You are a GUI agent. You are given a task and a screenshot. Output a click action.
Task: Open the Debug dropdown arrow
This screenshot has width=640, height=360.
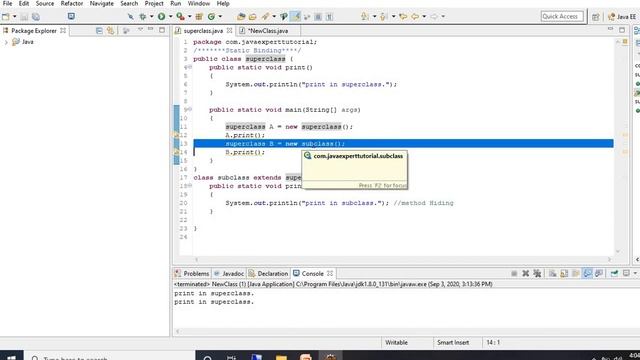click(x=151, y=17)
